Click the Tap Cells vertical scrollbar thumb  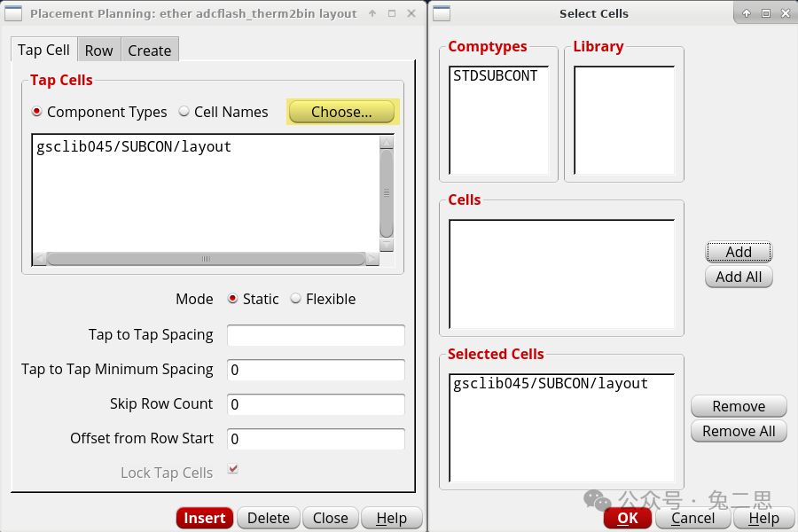click(x=387, y=193)
